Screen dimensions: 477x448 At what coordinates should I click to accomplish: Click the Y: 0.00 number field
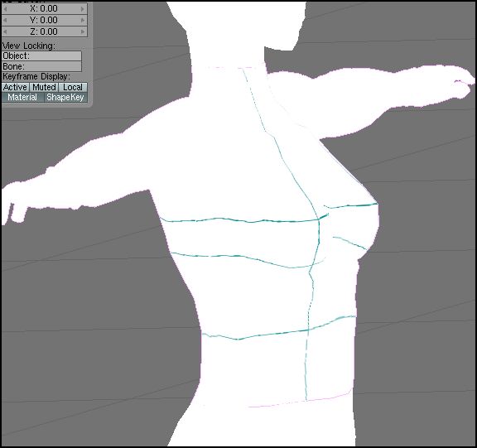[45, 21]
